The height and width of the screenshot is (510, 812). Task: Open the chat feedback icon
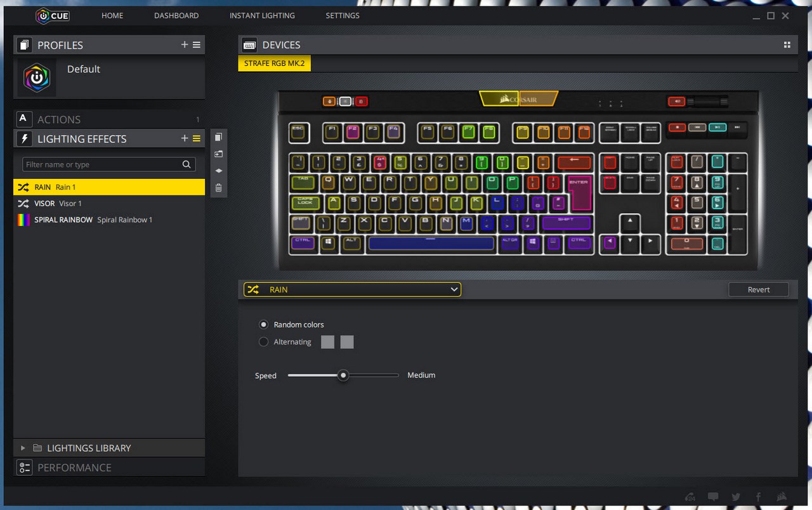coord(713,497)
